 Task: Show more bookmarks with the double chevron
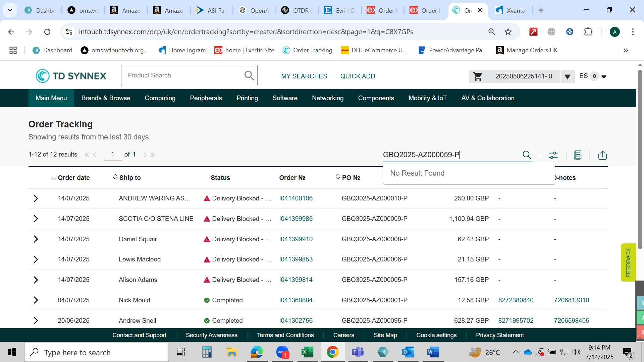coord(626,50)
